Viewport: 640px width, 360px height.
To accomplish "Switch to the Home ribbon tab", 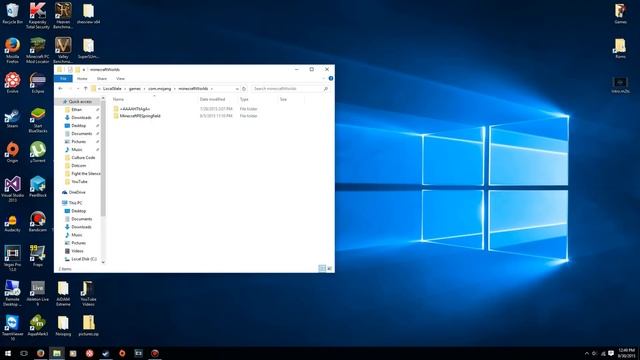I will (82, 78).
